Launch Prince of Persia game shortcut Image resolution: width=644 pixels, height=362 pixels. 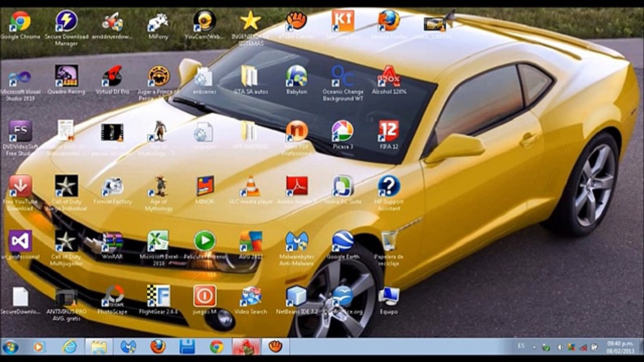pyautogui.click(x=158, y=76)
